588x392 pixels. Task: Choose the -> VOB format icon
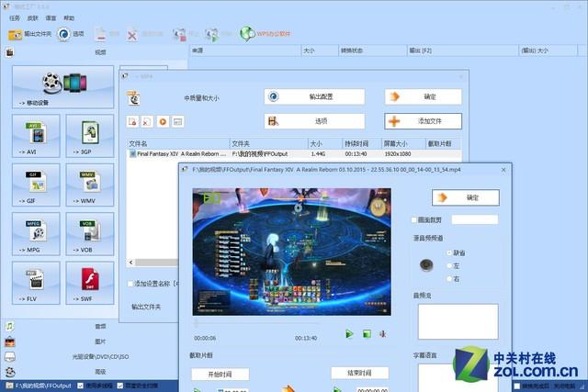pos(90,234)
